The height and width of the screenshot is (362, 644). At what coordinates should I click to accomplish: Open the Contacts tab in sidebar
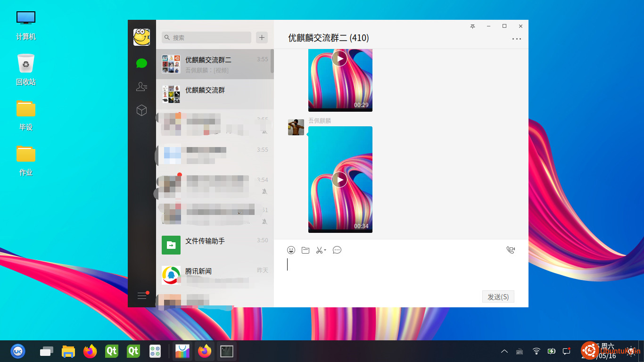point(141,87)
